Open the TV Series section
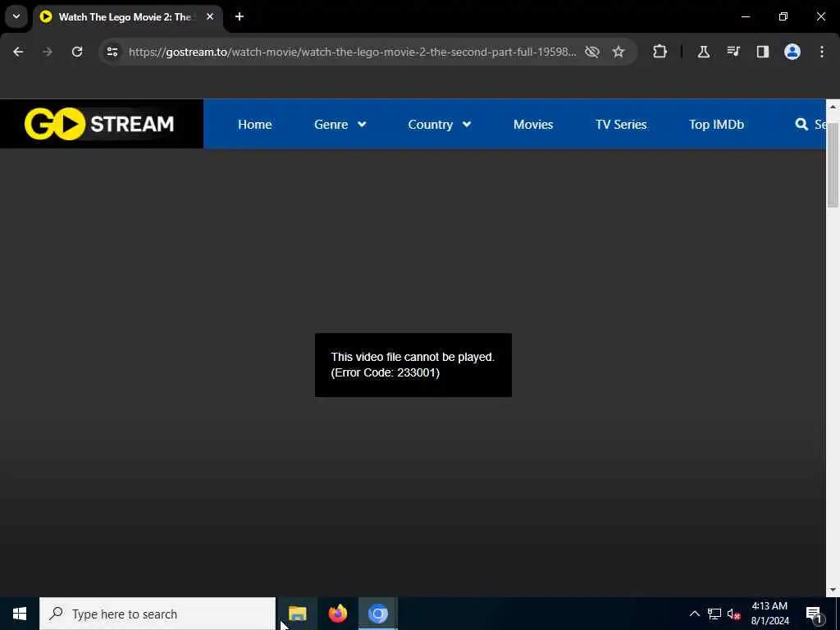Viewport: 840px width, 630px height. [x=621, y=125]
